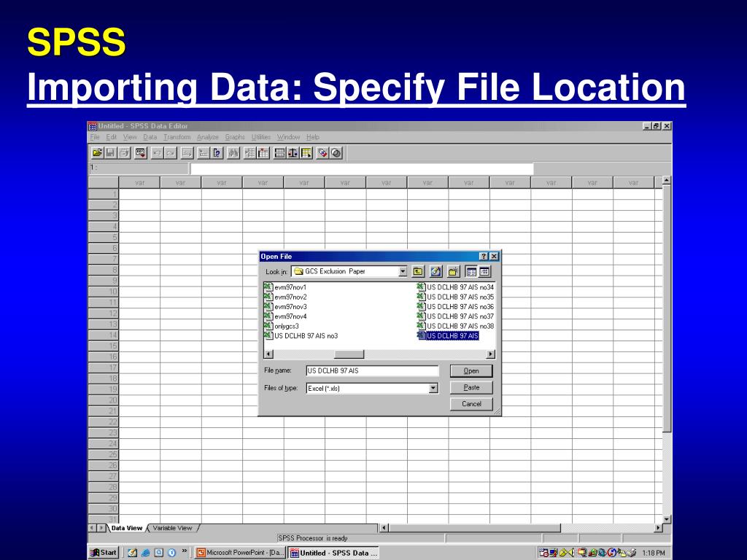Click the Windows Start button

104,553
